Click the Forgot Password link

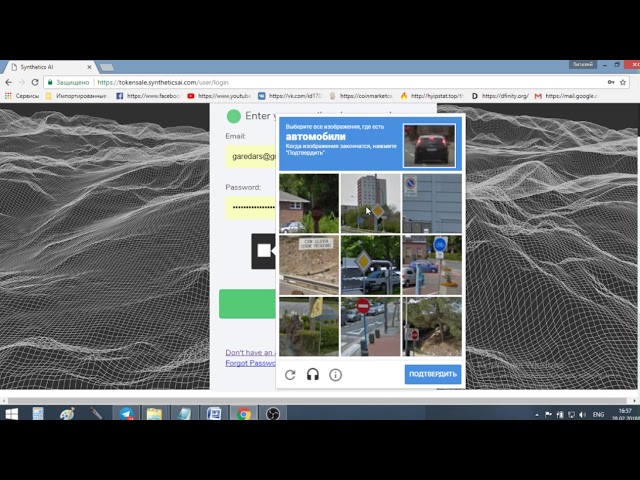(251, 363)
